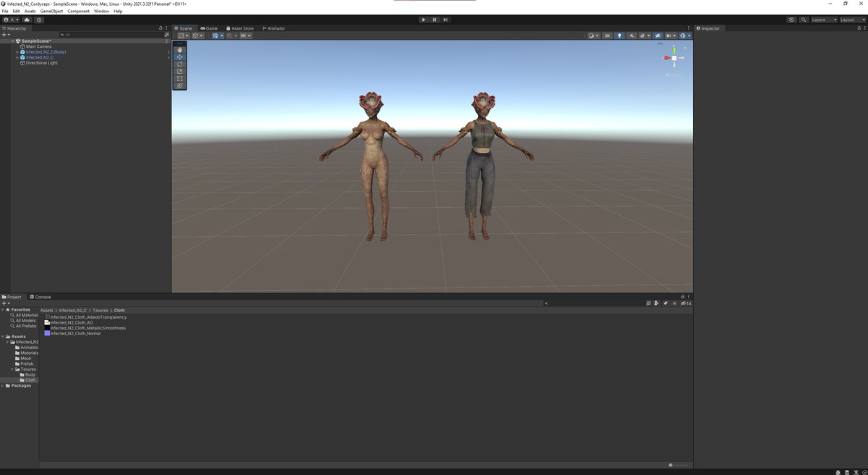
Task: Expand the Packages folder
Action: [3, 385]
